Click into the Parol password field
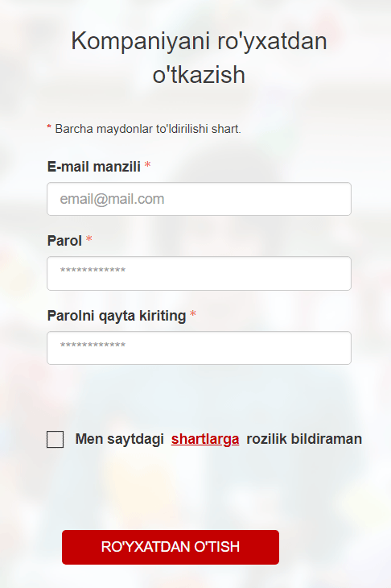Image resolution: width=391 pixels, height=588 pixels. pos(199,273)
